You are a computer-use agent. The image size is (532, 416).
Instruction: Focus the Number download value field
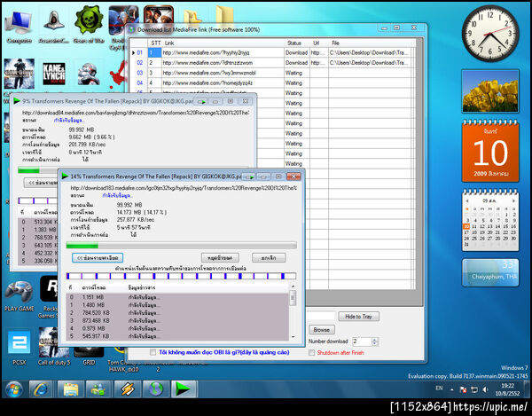(362, 341)
